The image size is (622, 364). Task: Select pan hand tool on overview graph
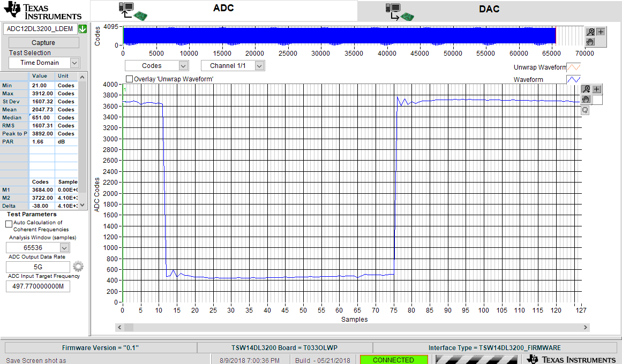590,42
